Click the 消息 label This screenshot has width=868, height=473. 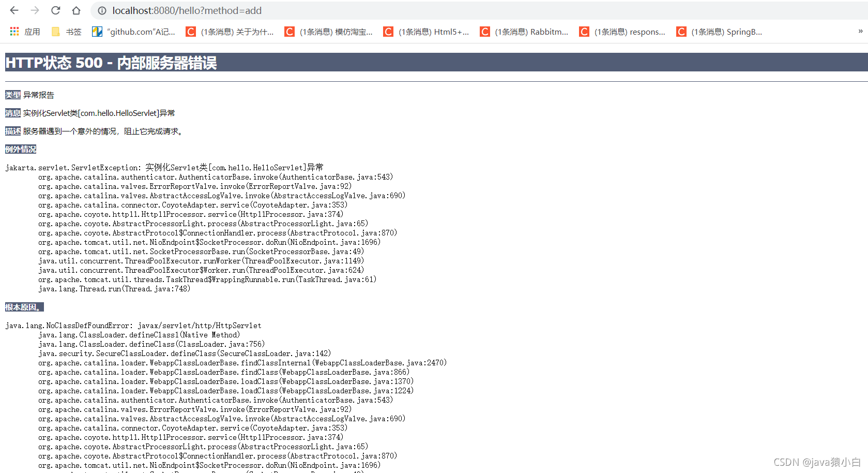pyautogui.click(x=13, y=113)
